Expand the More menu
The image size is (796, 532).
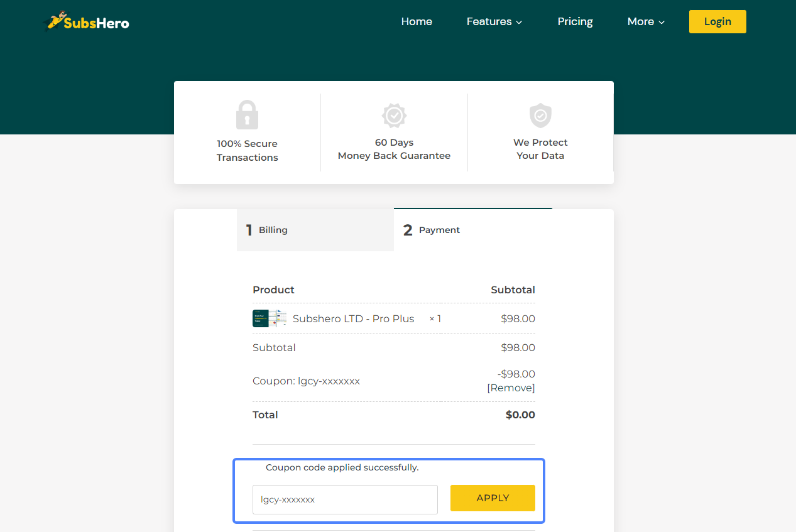click(646, 21)
